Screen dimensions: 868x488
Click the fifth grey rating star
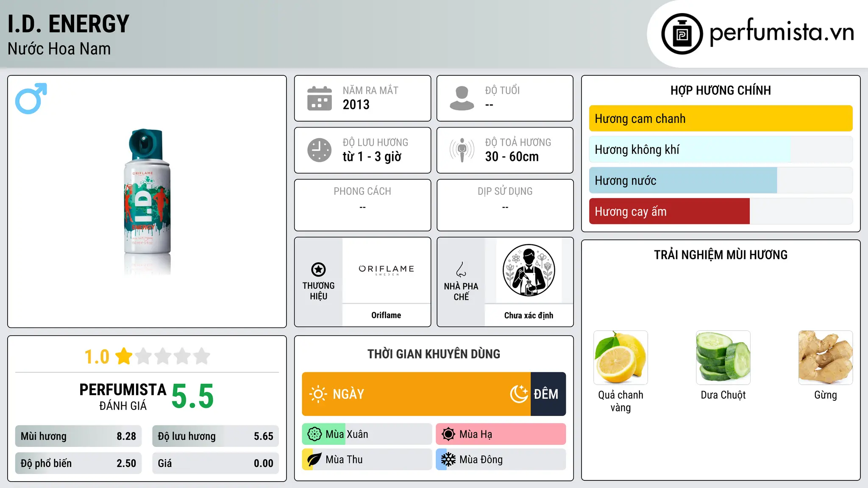click(x=202, y=356)
